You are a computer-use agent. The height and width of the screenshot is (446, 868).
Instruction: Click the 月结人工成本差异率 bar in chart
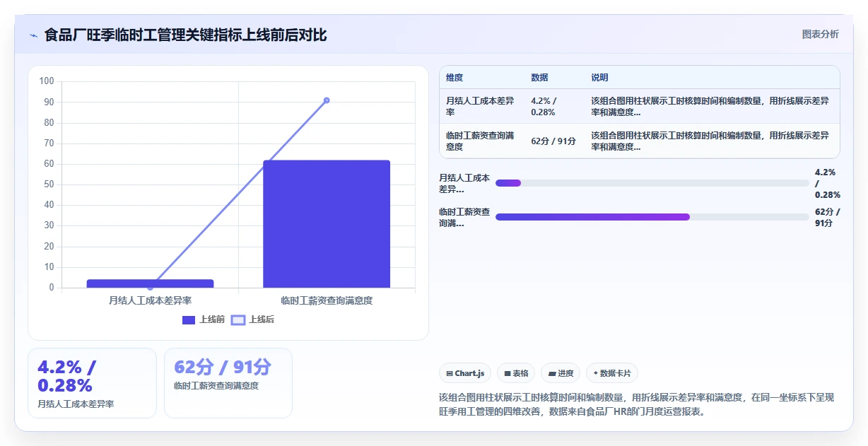pyautogui.click(x=150, y=283)
